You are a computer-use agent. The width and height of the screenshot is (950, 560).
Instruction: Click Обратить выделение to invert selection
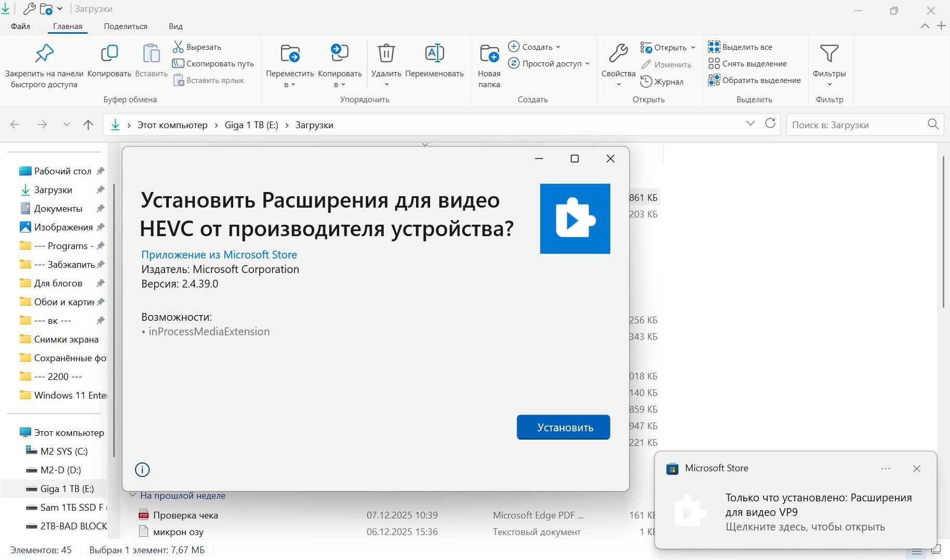click(x=755, y=80)
